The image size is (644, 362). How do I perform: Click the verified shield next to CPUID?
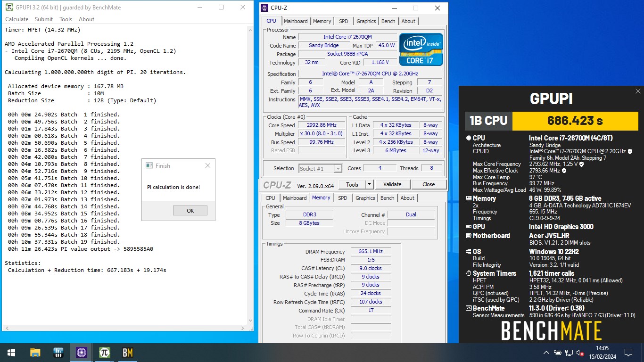point(630,151)
